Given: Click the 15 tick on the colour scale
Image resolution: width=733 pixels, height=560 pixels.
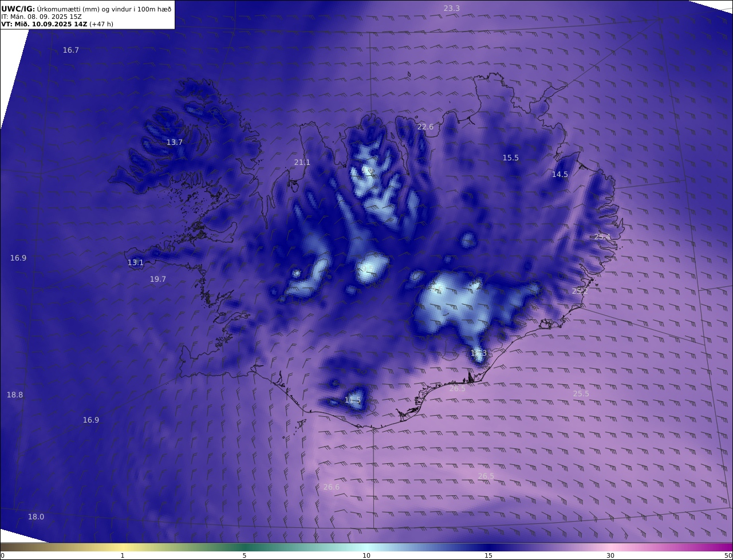Looking at the screenshot, I should click(488, 555).
